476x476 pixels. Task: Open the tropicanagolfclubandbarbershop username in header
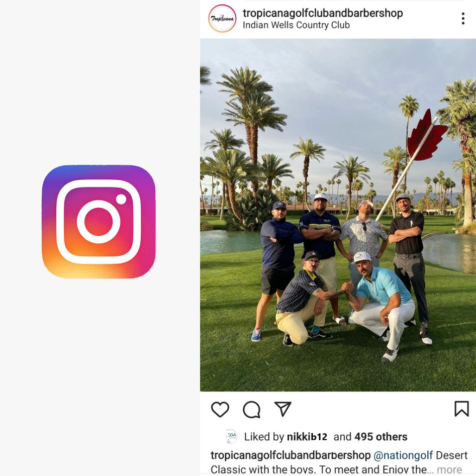pyautogui.click(x=322, y=13)
